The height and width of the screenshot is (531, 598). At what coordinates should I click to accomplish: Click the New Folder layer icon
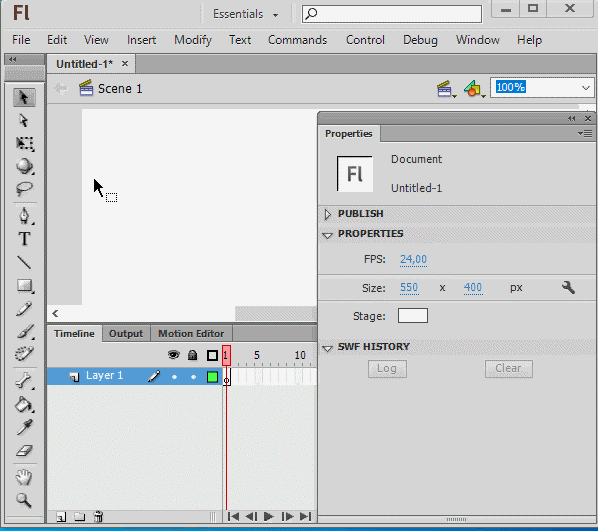pyautogui.click(x=79, y=517)
